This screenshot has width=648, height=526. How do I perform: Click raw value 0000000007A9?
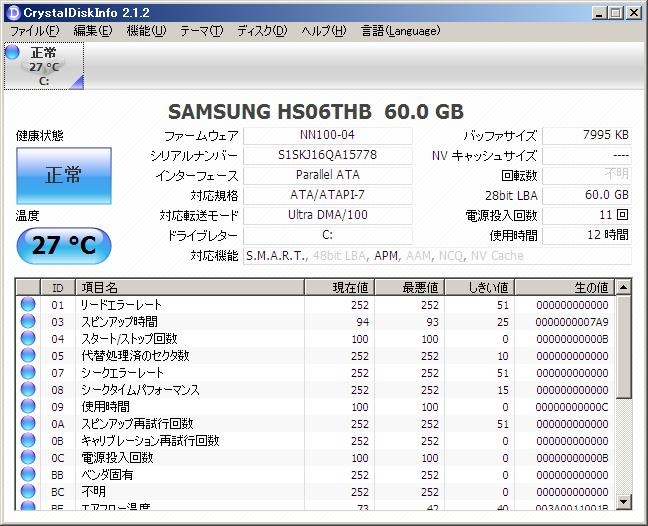click(572, 322)
